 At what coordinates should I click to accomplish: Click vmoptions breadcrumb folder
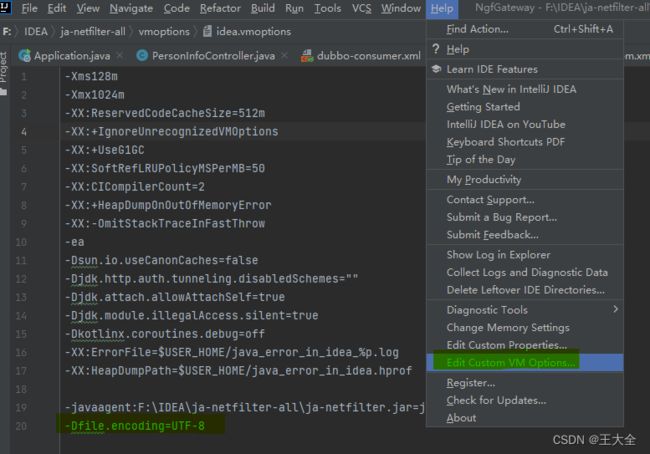pyautogui.click(x=164, y=32)
